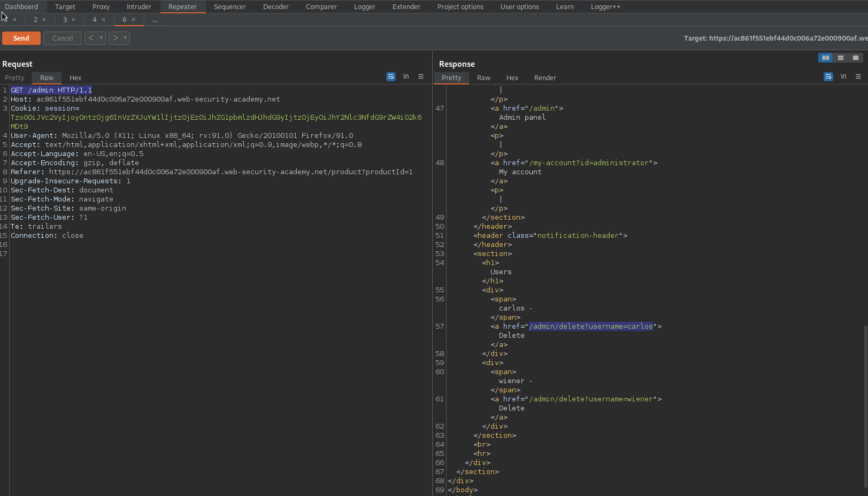Switch to the Proxy tab
The image size is (868, 496).
click(x=101, y=6)
